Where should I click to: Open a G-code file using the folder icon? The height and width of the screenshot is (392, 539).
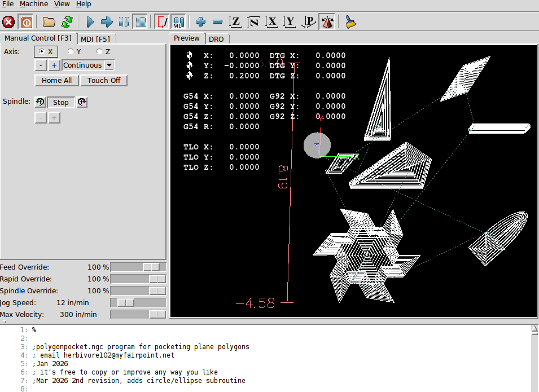pyautogui.click(x=49, y=22)
